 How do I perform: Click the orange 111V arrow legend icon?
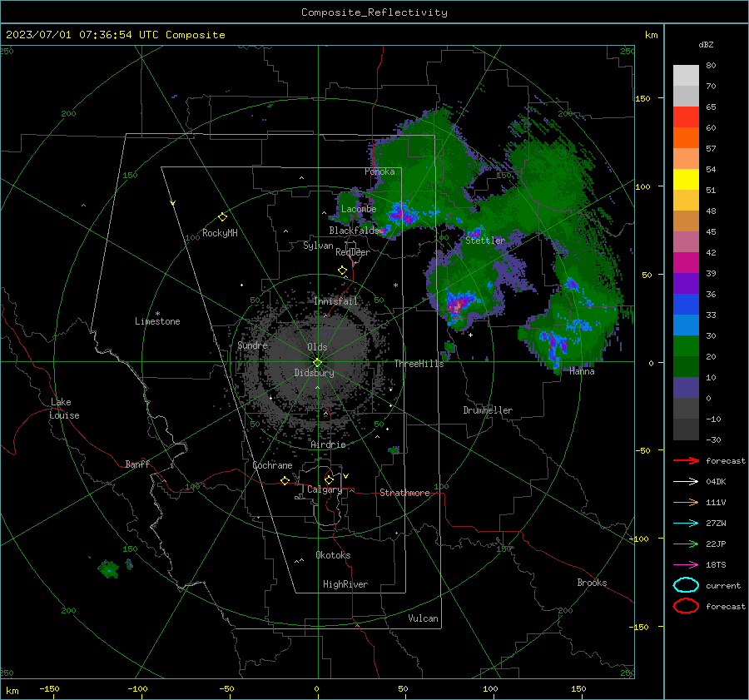686,502
